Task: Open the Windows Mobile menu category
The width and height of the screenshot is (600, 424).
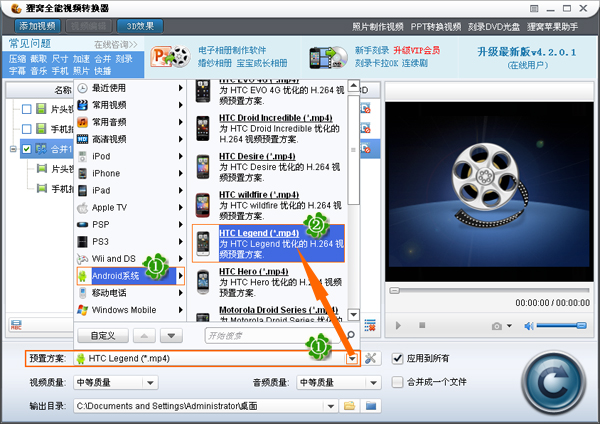Action: pos(130,310)
